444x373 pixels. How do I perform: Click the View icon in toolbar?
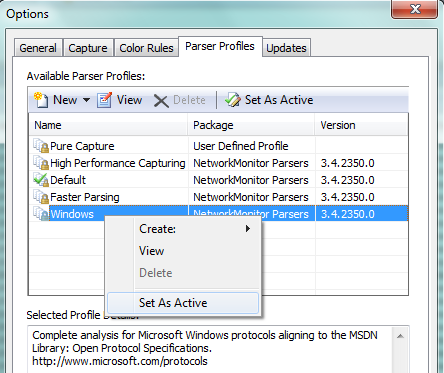tap(104, 100)
